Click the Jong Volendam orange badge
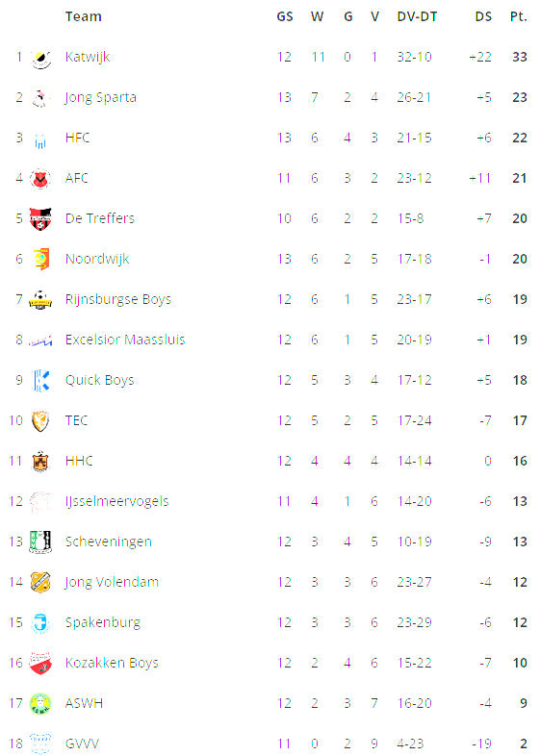540x756 pixels. [x=40, y=583]
